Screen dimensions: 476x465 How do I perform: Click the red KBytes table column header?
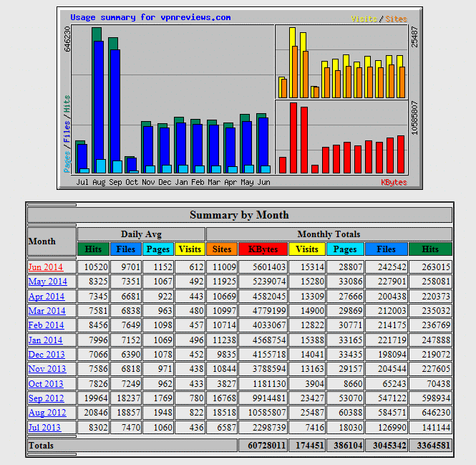[263, 249]
